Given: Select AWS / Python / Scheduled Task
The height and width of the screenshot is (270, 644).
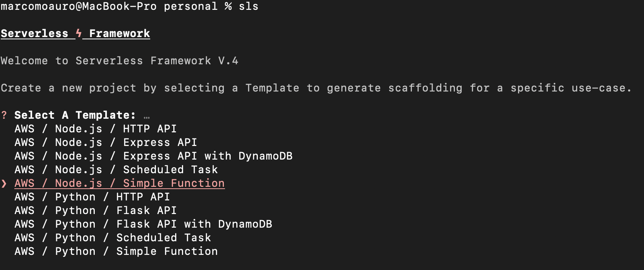Looking at the screenshot, I should pyautogui.click(x=112, y=238).
